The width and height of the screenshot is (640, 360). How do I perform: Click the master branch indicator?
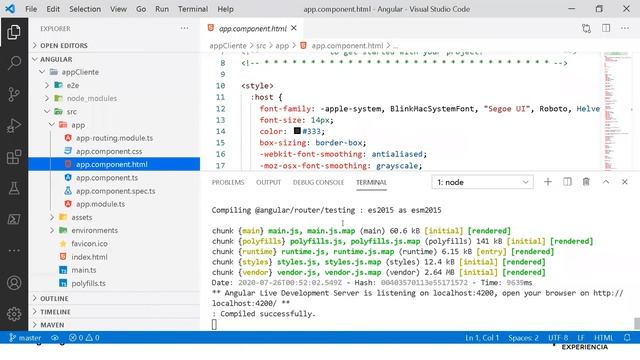(x=25, y=338)
